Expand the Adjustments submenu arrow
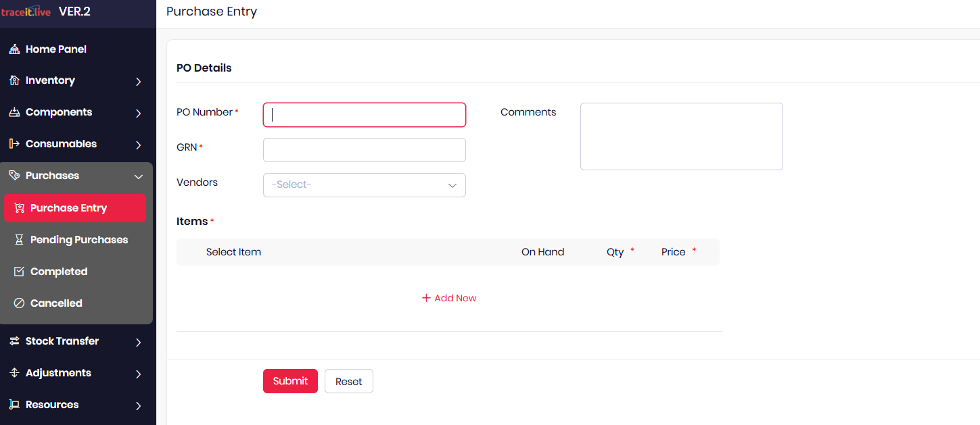Viewport: 980px width, 425px height. (x=138, y=374)
